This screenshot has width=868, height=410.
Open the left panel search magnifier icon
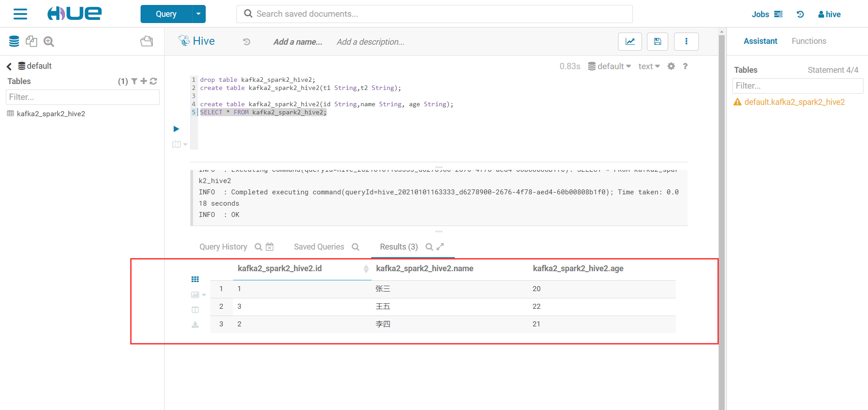click(49, 42)
